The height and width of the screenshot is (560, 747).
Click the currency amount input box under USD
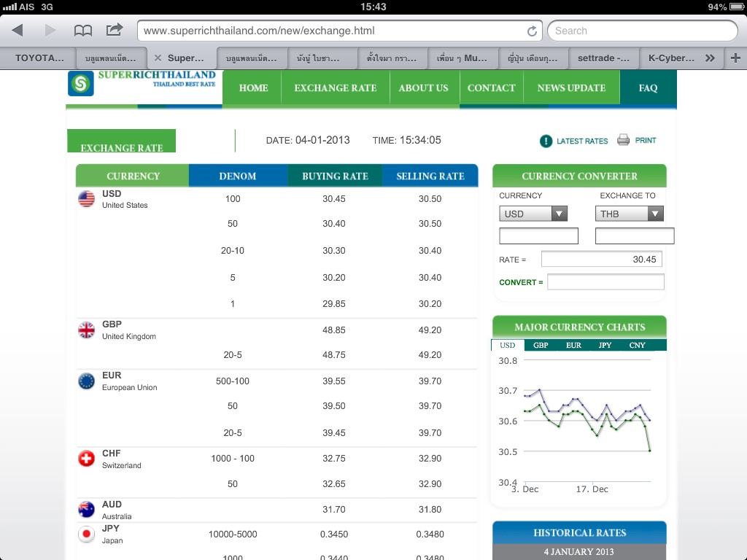coord(538,236)
